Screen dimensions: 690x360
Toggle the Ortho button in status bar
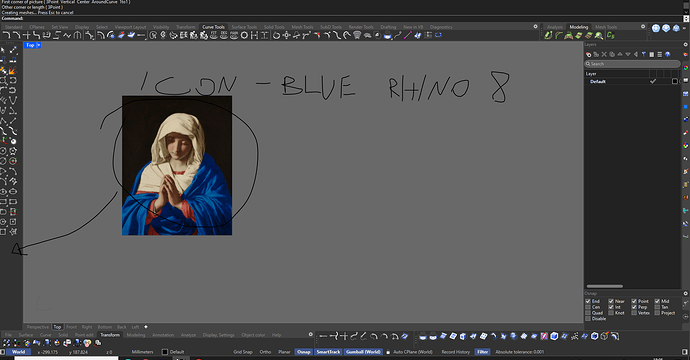(265, 352)
